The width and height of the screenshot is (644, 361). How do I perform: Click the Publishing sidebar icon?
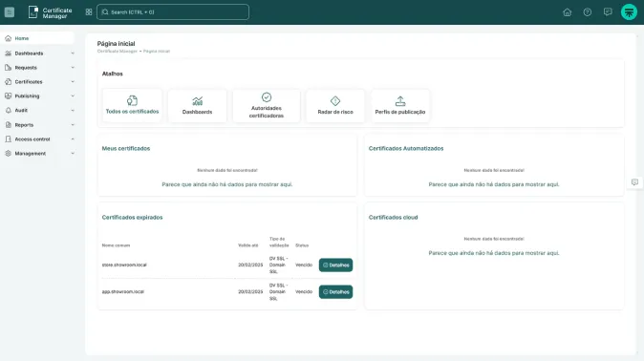9,96
